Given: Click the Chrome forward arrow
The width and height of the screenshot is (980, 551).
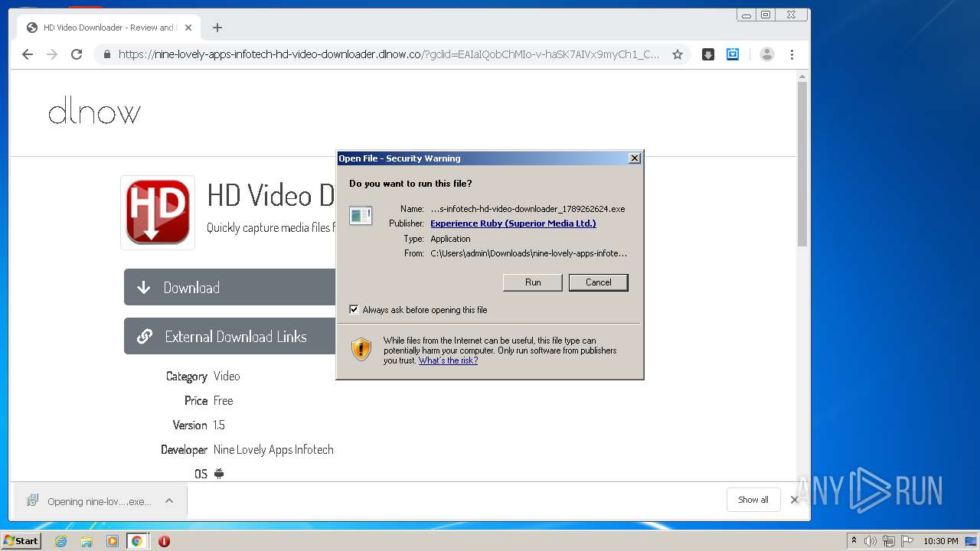Looking at the screenshot, I should point(52,54).
